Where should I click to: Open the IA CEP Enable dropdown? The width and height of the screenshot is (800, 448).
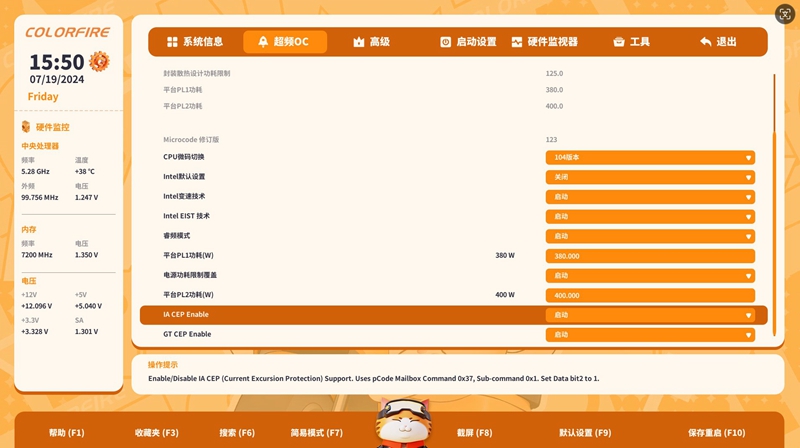coord(650,315)
